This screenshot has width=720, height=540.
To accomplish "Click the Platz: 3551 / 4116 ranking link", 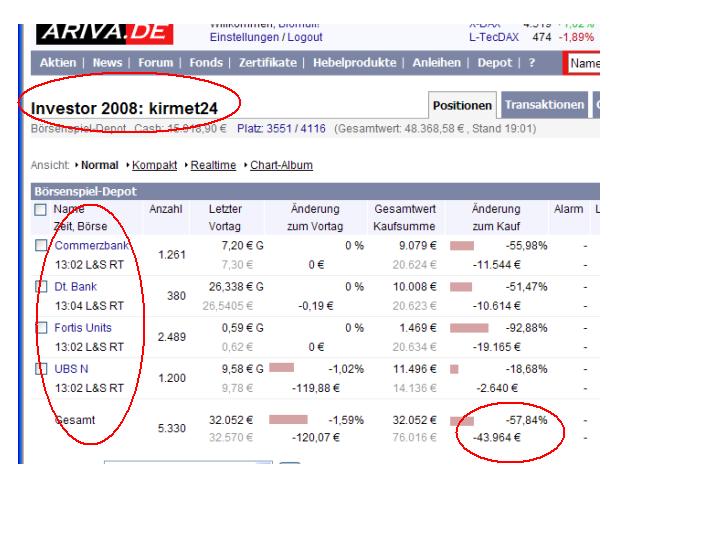I will click(281, 129).
